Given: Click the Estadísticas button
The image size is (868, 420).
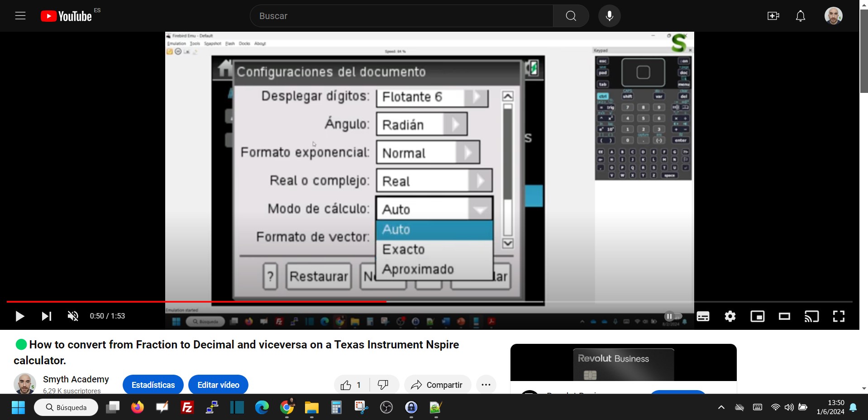Looking at the screenshot, I should (153, 385).
